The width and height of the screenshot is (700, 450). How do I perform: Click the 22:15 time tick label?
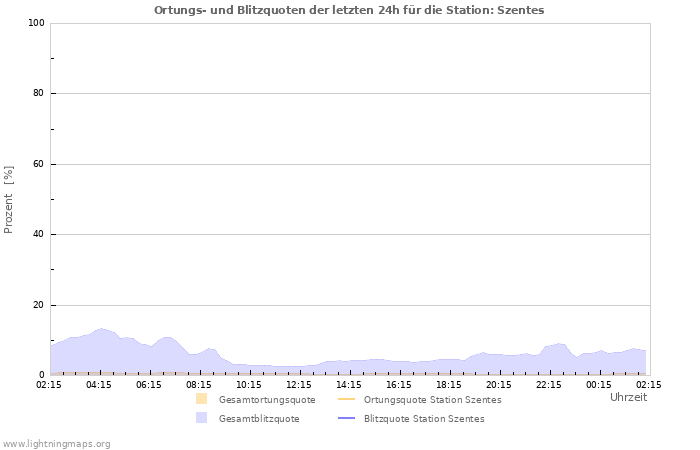(x=549, y=384)
